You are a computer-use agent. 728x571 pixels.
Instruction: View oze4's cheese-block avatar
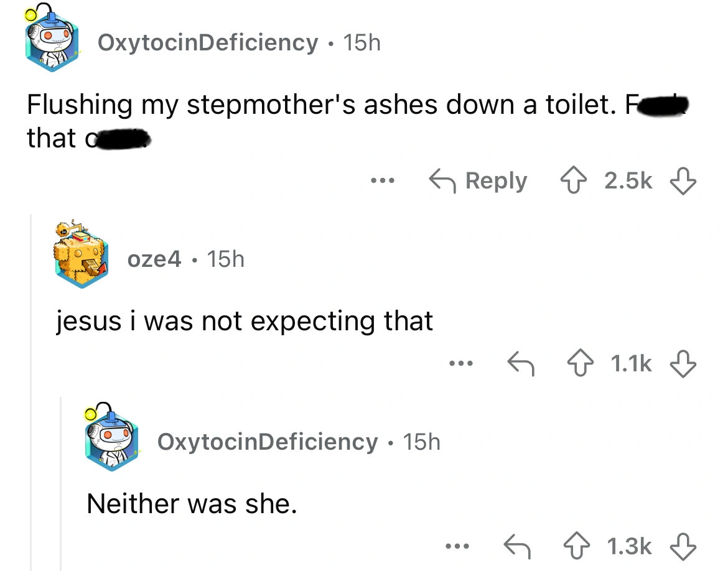[82, 256]
